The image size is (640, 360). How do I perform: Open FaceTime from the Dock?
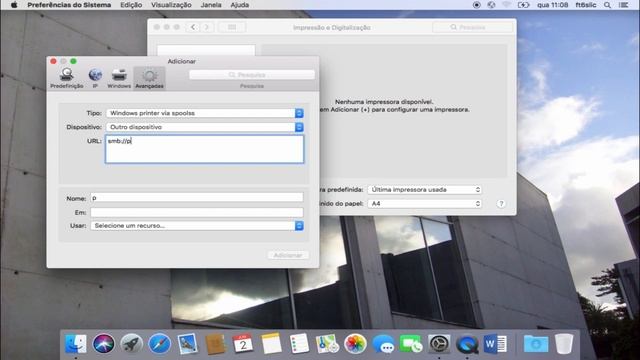pos(411,344)
